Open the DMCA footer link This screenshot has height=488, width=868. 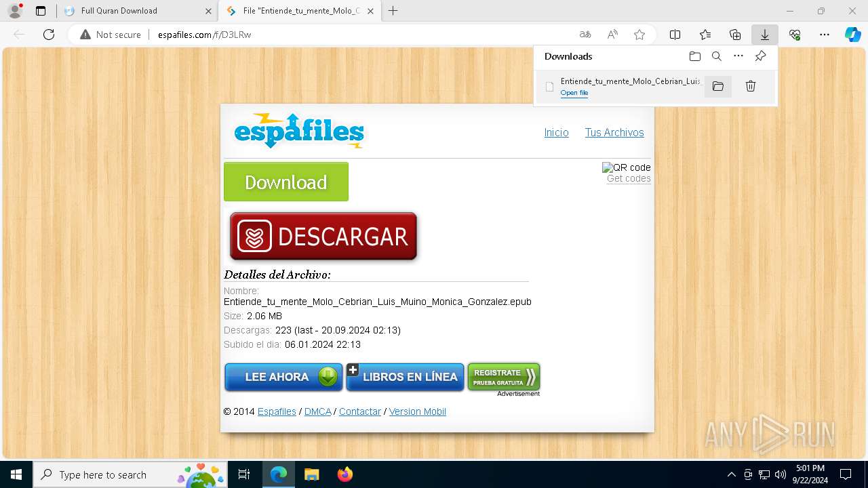317,411
